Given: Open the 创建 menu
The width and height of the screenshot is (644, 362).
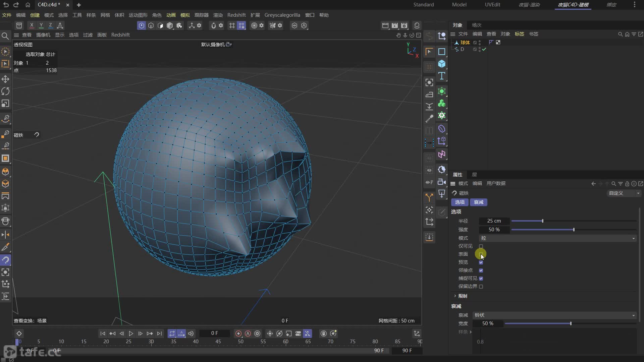Looking at the screenshot, I should (35, 15).
